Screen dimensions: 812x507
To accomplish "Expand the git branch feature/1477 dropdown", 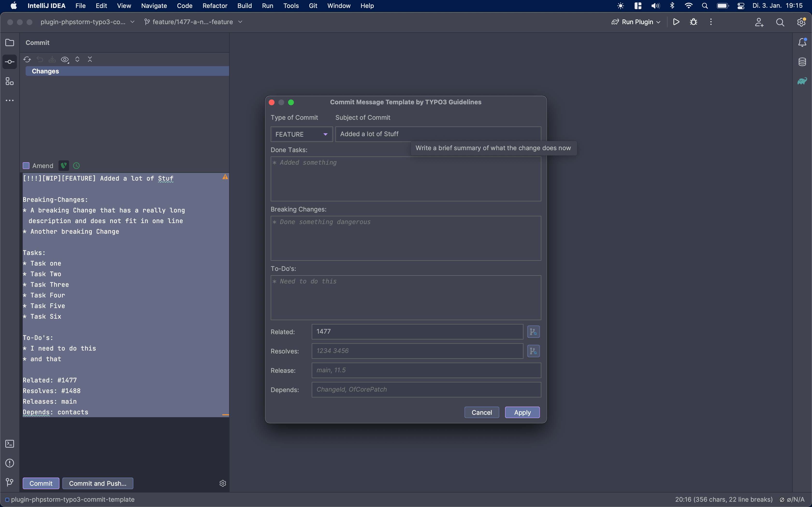I will (x=193, y=22).
